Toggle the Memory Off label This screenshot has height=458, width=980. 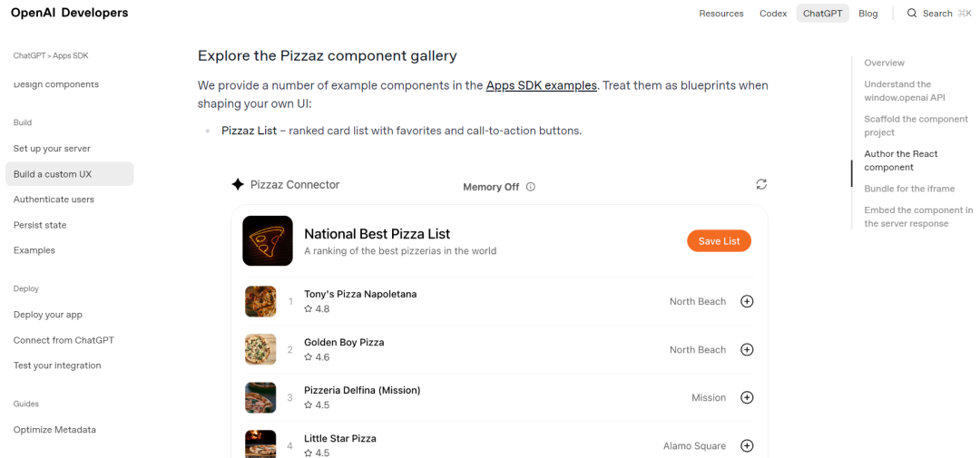[491, 187]
